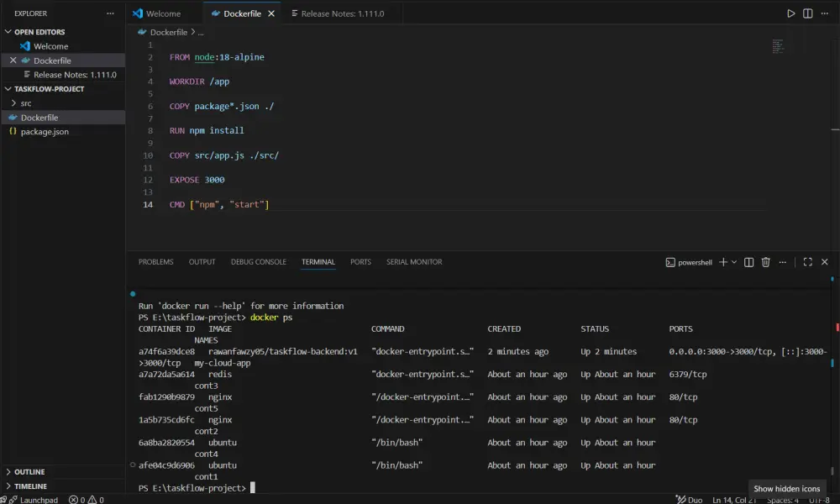
Task: Click the CMD ["npm", "start"] line
Action: [x=219, y=205]
